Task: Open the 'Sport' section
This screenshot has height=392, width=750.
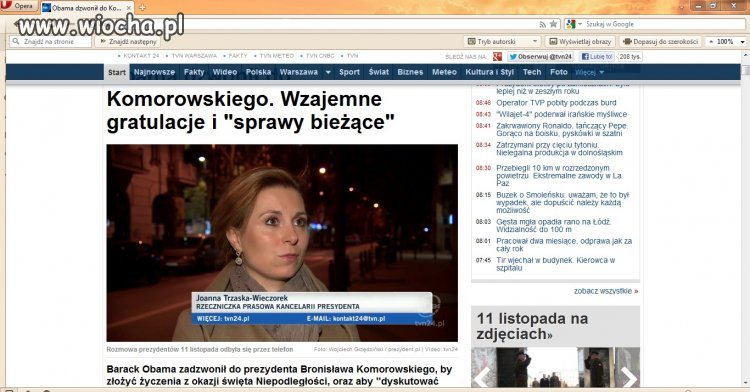Action: [349, 72]
